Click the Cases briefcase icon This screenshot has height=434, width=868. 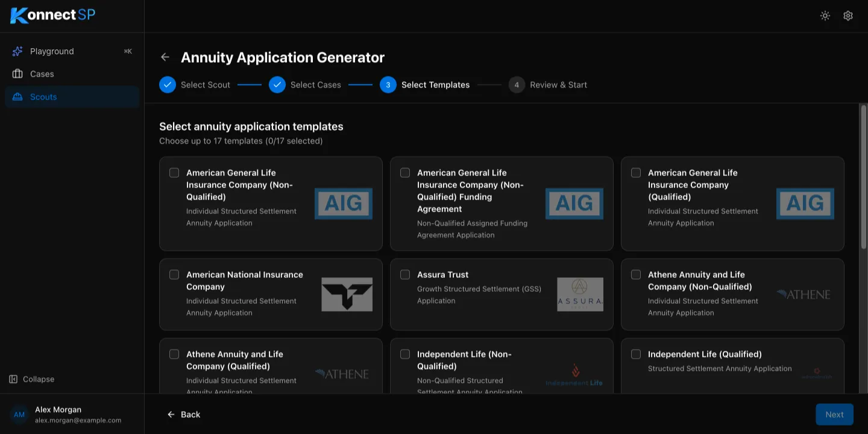click(x=17, y=74)
